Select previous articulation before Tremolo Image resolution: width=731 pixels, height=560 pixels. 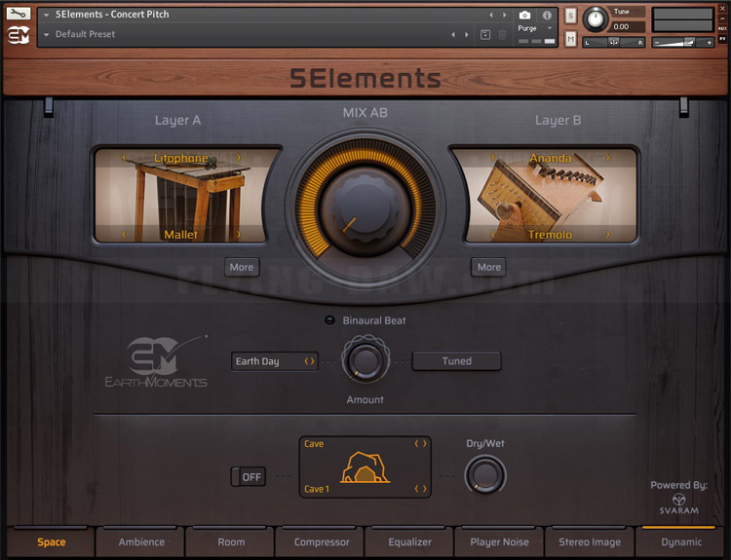[x=493, y=235]
